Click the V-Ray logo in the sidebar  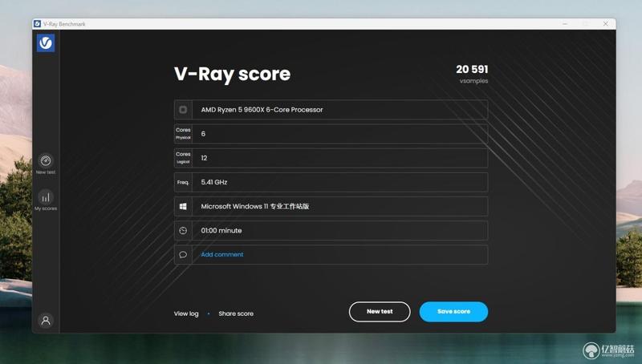click(x=46, y=43)
